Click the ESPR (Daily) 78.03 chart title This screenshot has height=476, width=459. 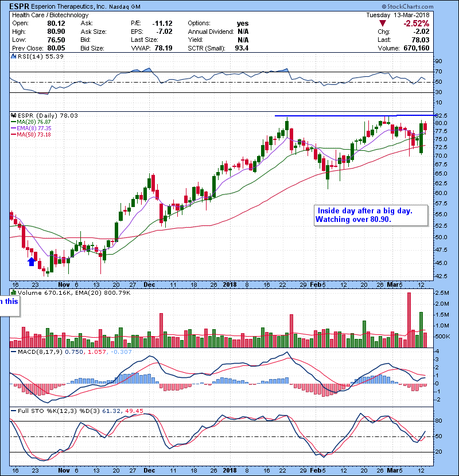pyautogui.click(x=48, y=115)
